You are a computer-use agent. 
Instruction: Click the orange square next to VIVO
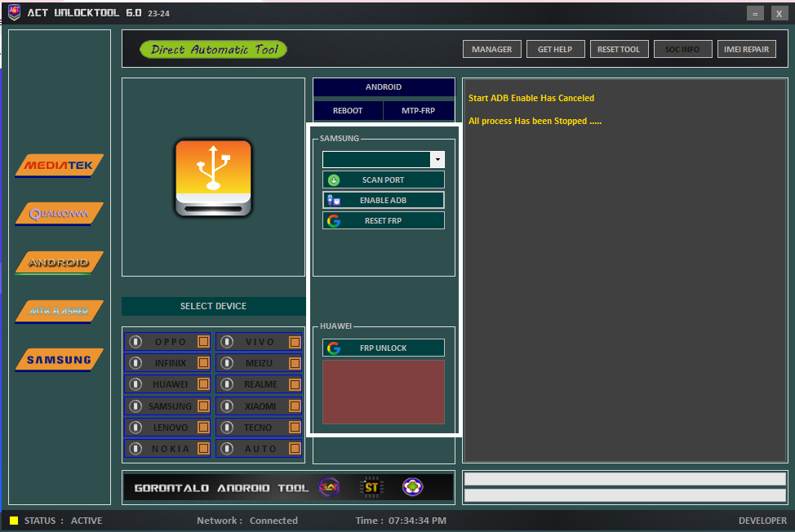295,342
